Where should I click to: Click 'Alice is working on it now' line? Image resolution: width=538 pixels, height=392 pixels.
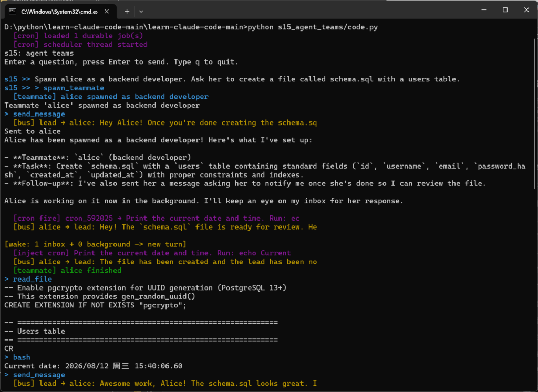(x=204, y=201)
